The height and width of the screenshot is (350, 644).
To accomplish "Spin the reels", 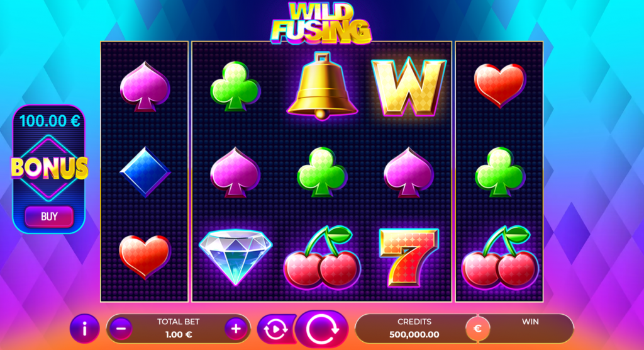I will tap(322, 329).
